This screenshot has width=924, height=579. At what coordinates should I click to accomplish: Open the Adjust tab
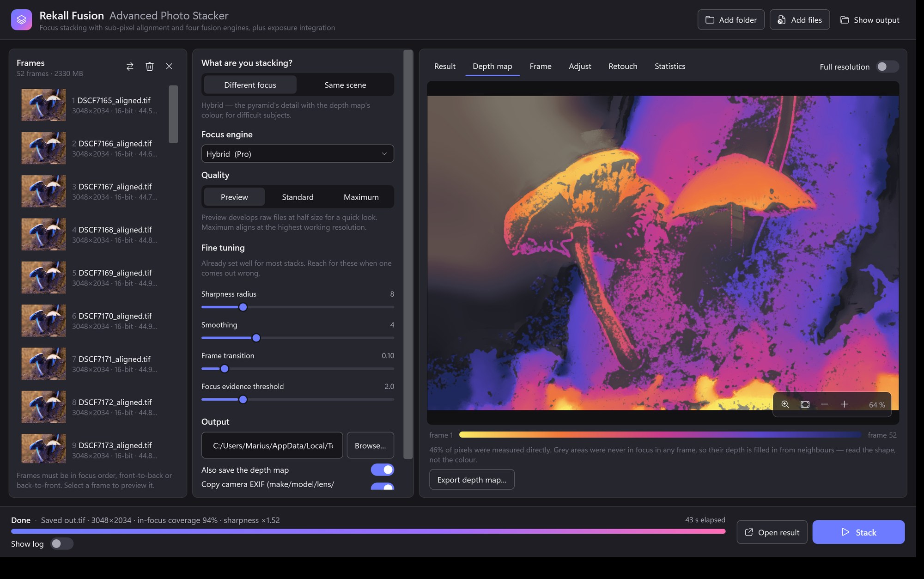(x=580, y=67)
